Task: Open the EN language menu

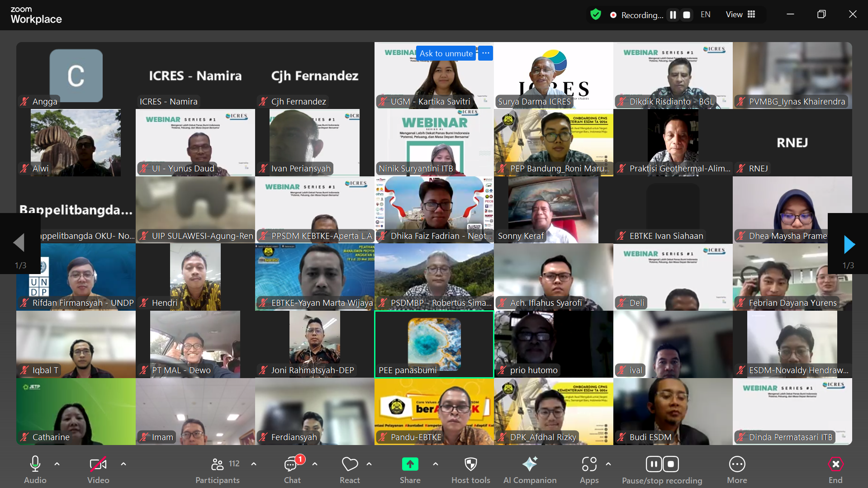Action: tap(705, 14)
